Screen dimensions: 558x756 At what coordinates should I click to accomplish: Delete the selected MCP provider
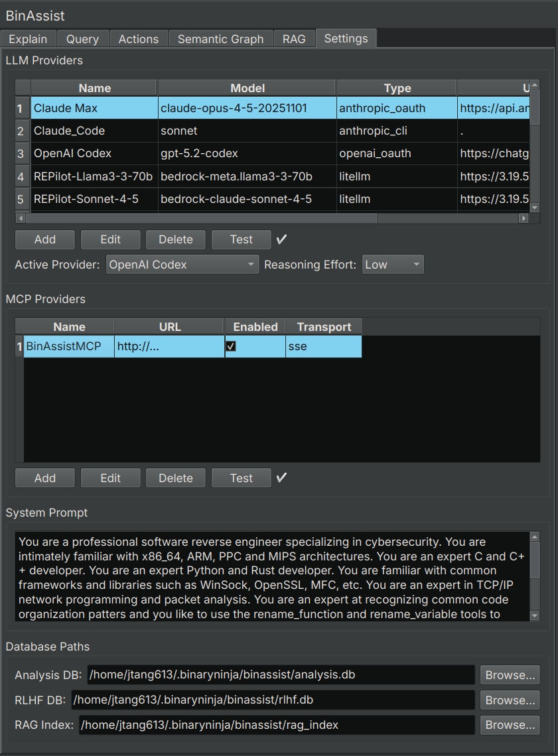tap(175, 477)
